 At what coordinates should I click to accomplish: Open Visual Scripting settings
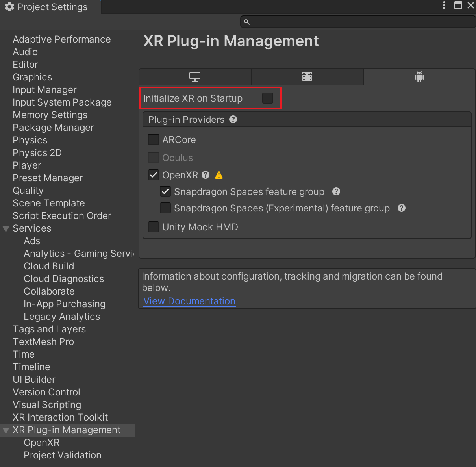click(47, 405)
